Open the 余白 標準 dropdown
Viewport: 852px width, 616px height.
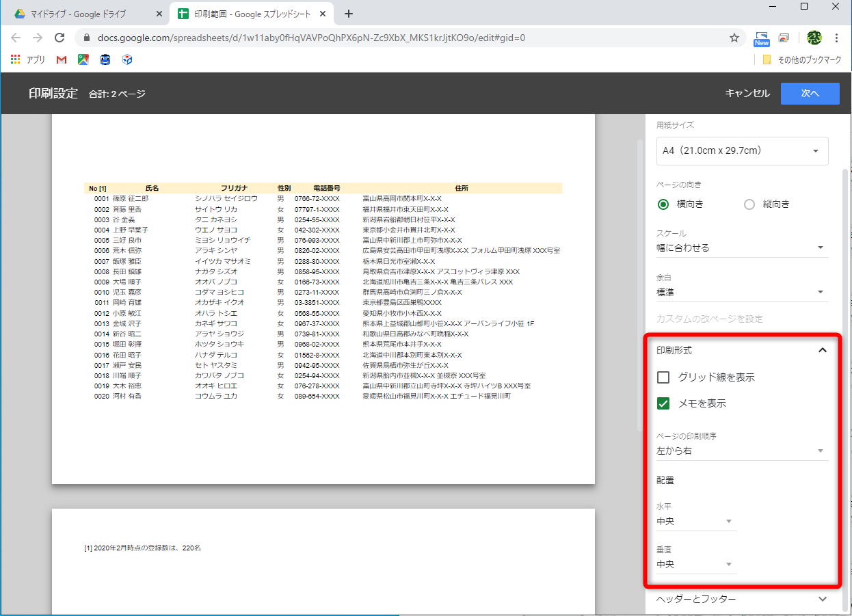click(x=742, y=292)
